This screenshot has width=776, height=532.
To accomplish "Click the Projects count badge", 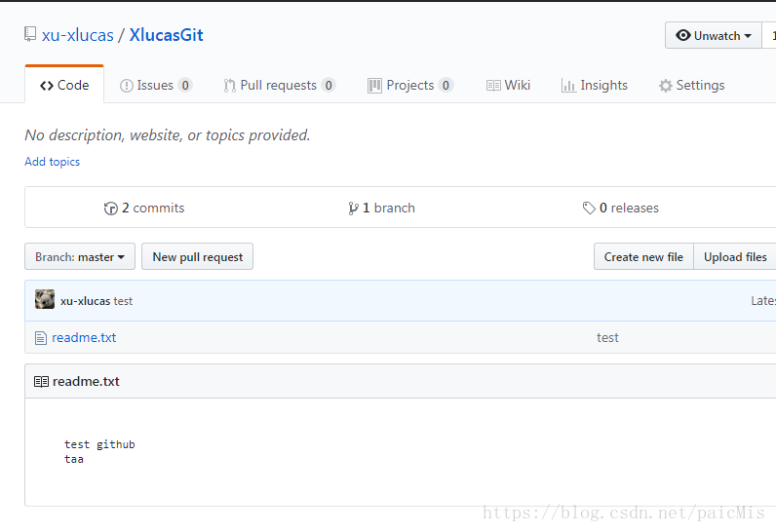I will coord(446,86).
